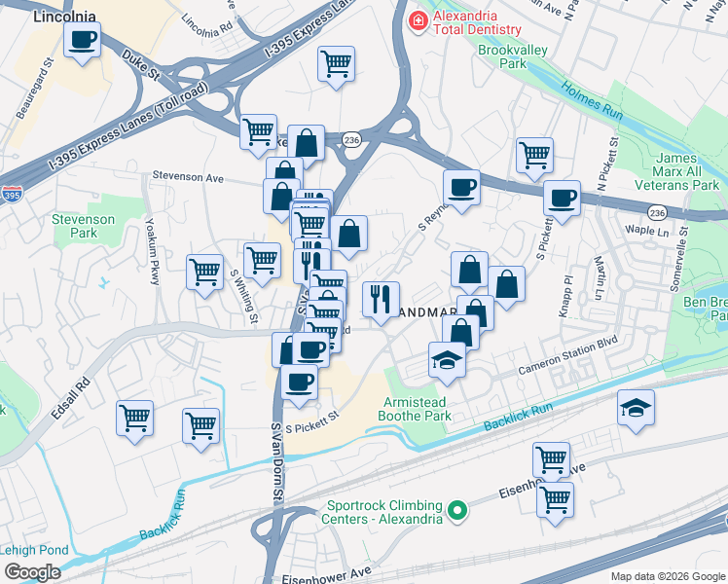Click the Beauregard St label
This screenshot has width=728, height=584.
(x=35, y=89)
